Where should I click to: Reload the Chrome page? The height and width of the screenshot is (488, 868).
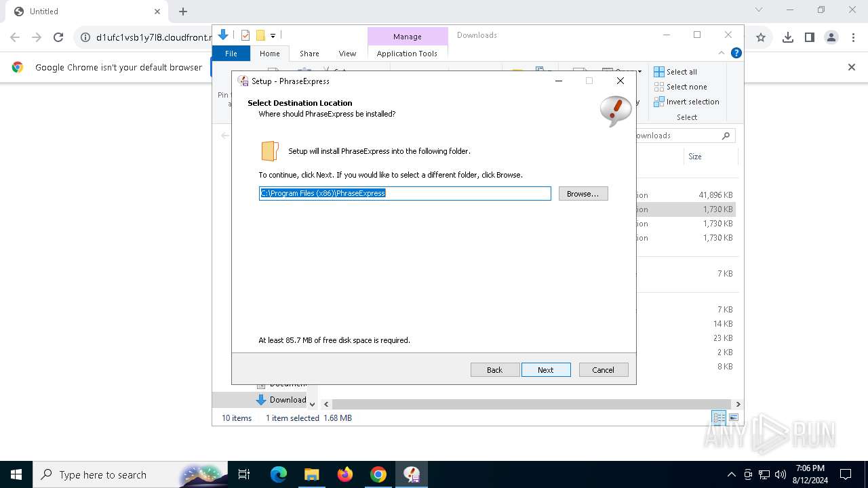(58, 37)
